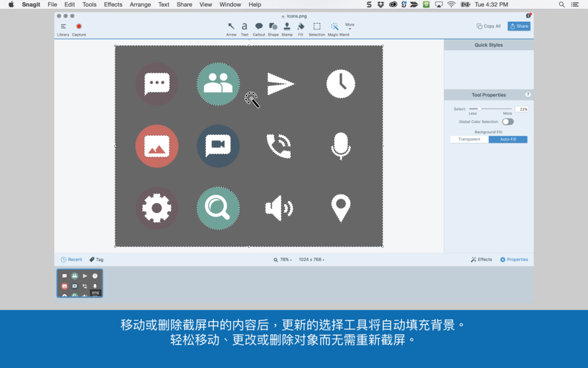The image size is (588, 368).
Task: Click the red image icon on canvas
Action: pyautogui.click(x=157, y=146)
